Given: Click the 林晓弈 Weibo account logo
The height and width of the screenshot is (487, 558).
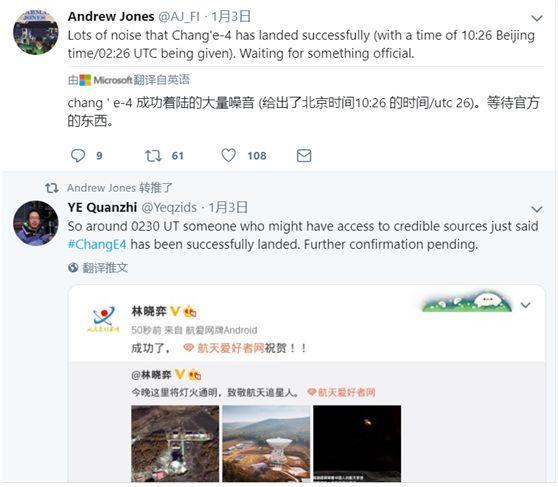Looking at the screenshot, I should pos(104,319).
